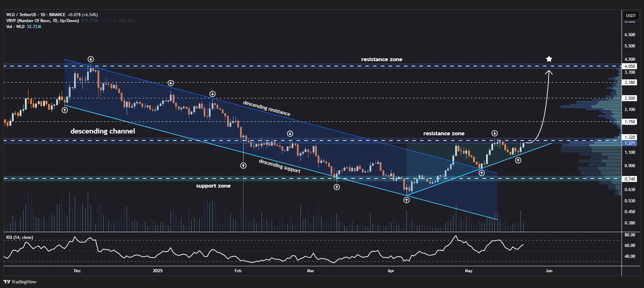
Task: Click the 4.050 price label on axis
Action: point(630,66)
